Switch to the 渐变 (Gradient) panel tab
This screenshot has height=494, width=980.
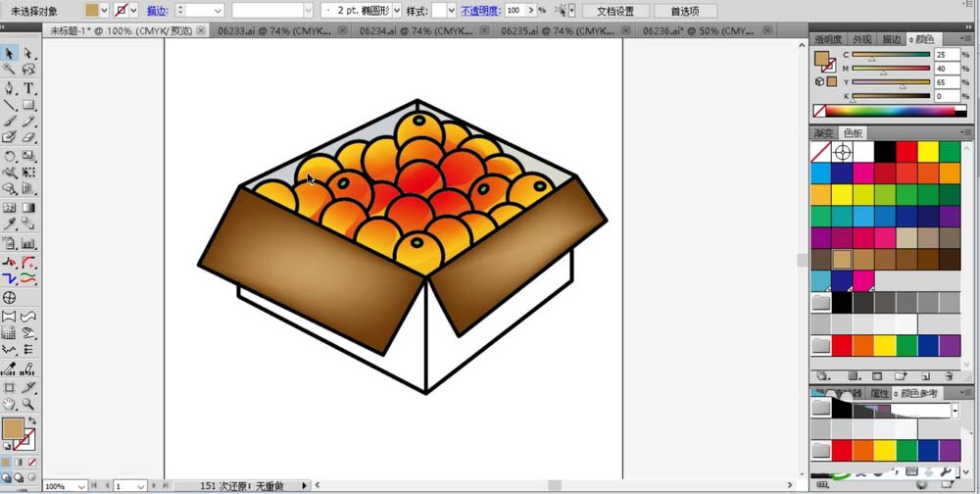[x=823, y=133]
